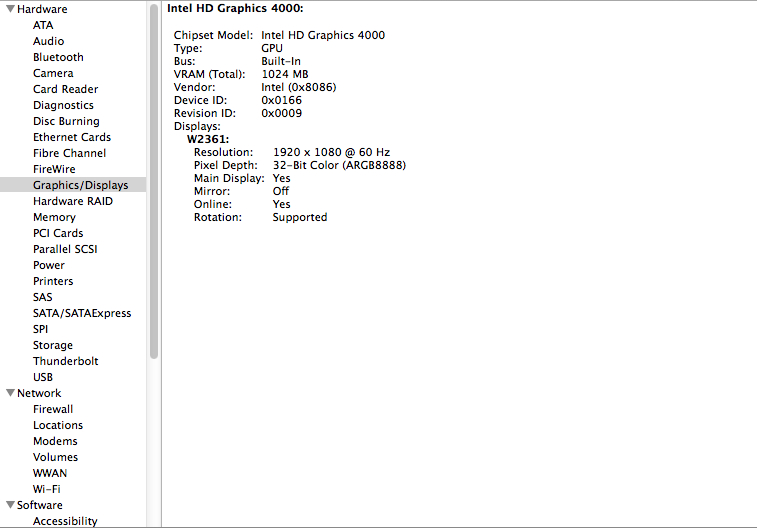Click the Rotation value Supported
The height and width of the screenshot is (528, 757).
pos(300,217)
